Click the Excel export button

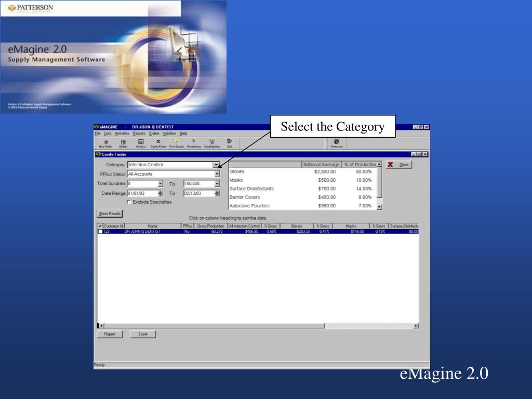point(143,334)
